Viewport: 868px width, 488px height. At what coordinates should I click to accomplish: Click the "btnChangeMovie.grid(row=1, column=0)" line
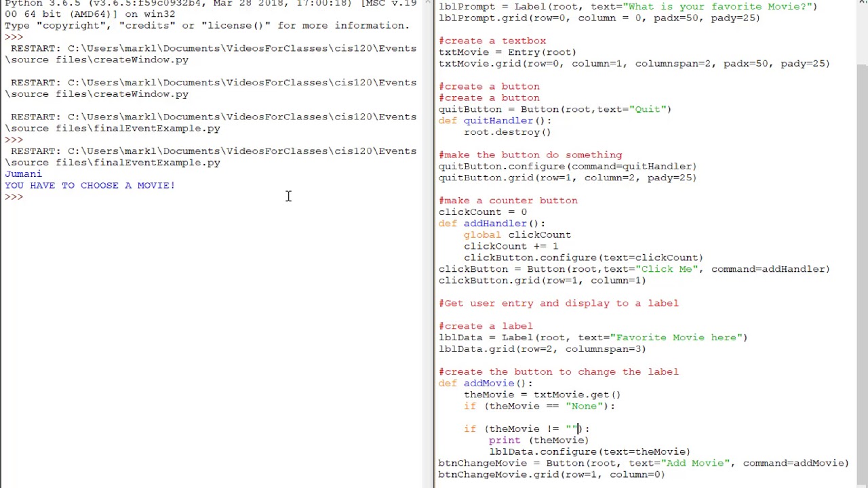[552, 474]
